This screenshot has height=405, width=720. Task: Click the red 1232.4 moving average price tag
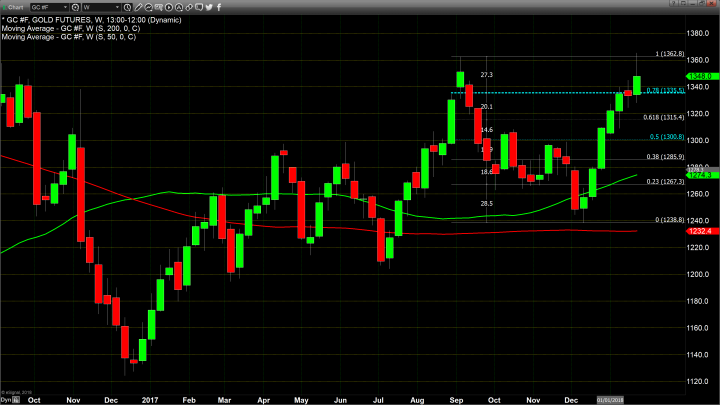(698, 231)
